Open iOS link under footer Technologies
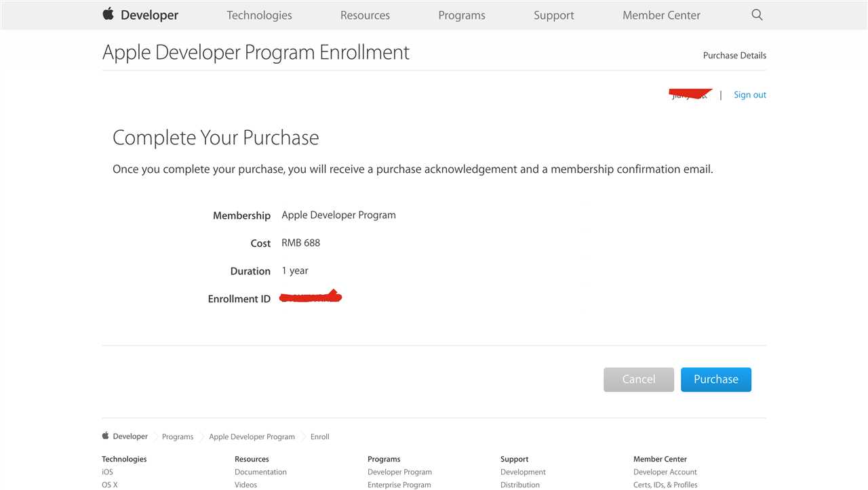The width and height of the screenshot is (868, 490). [107, 472]
